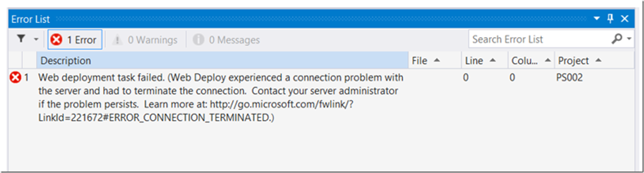644x173 pixels.
Task: Select the Web deployment task failed error row
Action: [x=321, y=97]
